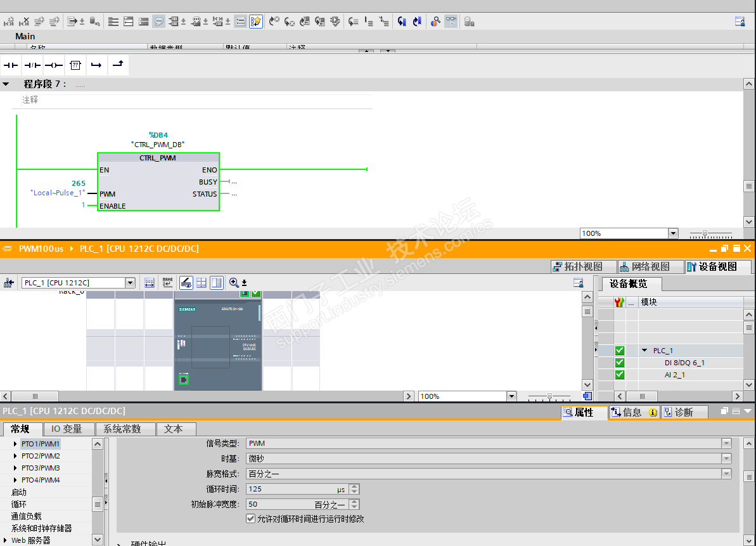The height and width of the screenshot is (546, 756).
Task: Click the monitoring glasses icon
Action: click(451, 22)
